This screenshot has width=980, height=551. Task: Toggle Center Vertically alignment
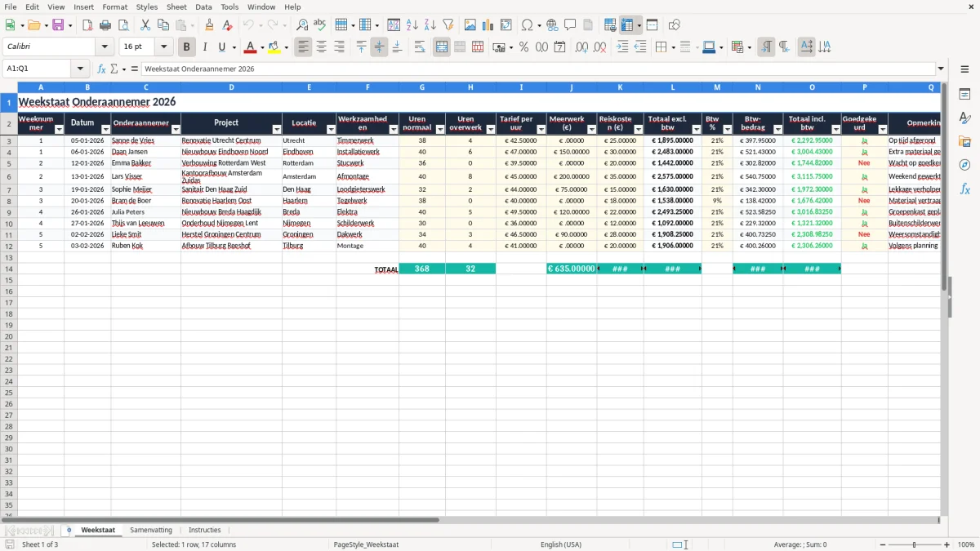pyautogui.click(x=379, y=47)
